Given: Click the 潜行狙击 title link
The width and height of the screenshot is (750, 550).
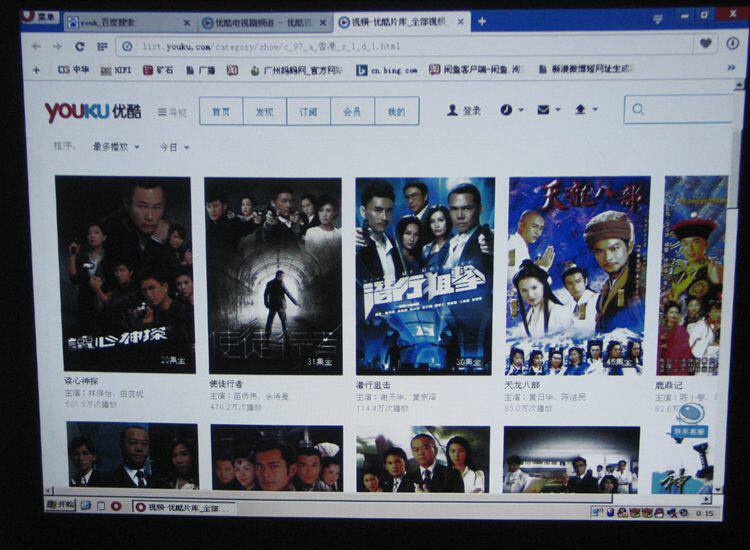Looking at the screenshot, I should pyautogui.click(x=373, y=385).
